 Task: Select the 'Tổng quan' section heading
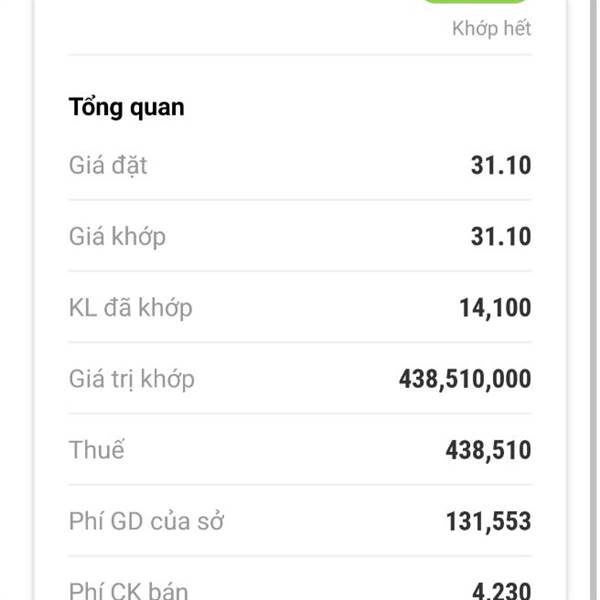tap(126, 108)
